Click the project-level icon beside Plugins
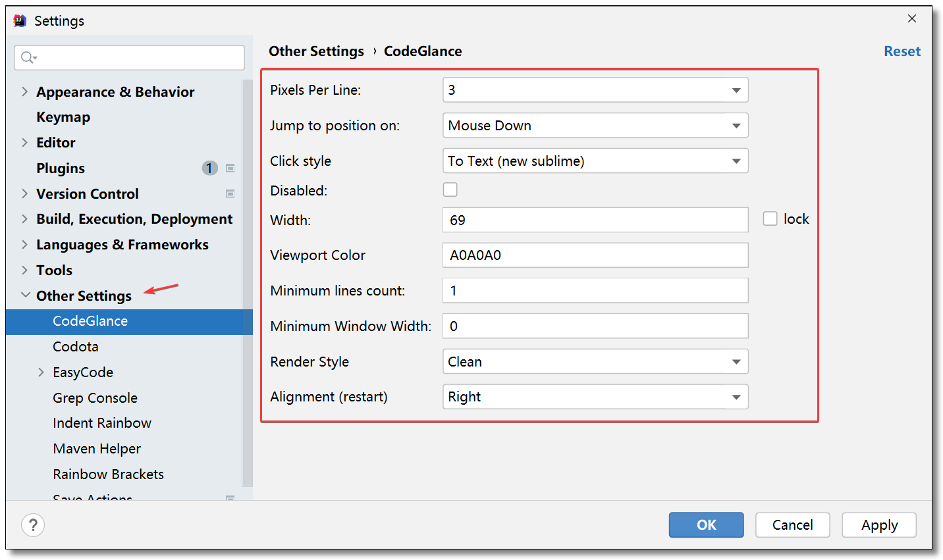This screenshot has height=560, width=943. (x=230, y=168)
